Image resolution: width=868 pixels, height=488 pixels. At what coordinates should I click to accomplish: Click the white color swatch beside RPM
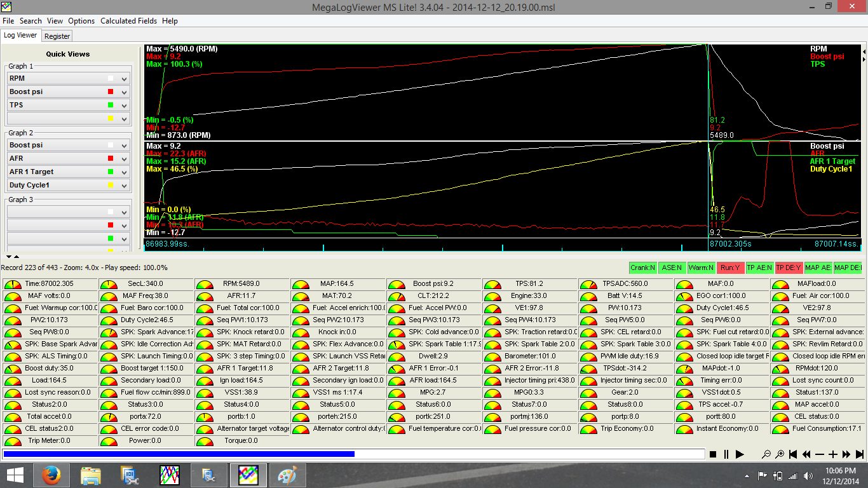pyautogui.click(x=111, y=79)
